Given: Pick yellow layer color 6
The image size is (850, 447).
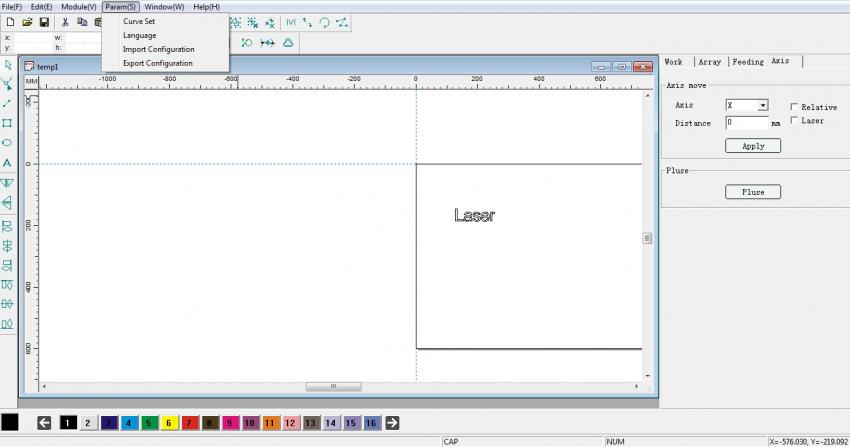Looking at the screenshot, I should pyautogui.click(x=170, y=423).
